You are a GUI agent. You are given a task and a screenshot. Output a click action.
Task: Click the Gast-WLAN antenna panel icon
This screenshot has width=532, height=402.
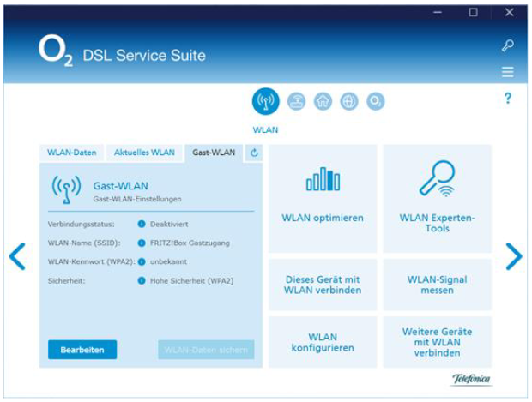pos(67,189)
